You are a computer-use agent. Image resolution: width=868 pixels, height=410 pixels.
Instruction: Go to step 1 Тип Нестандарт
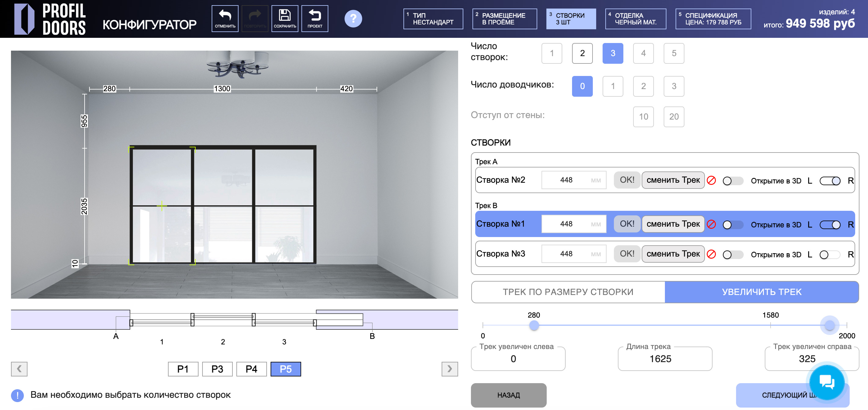pos(433,19)
